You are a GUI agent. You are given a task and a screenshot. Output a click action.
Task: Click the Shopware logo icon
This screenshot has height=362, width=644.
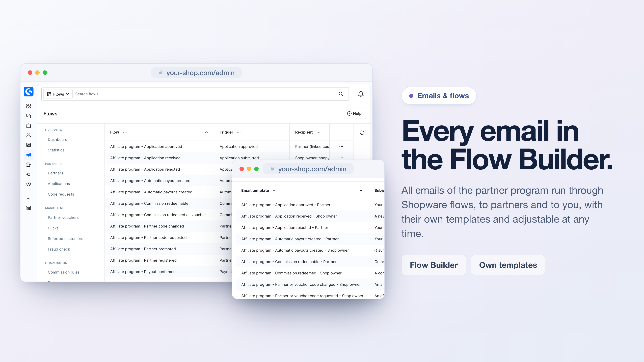point(29,92)
